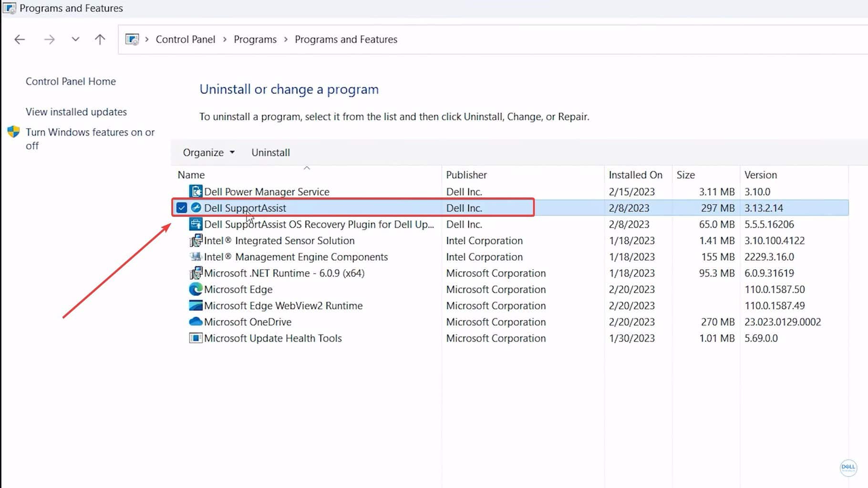Select Microsoft Update Health Tools name
Screen dimensions: 868x488
273,338
